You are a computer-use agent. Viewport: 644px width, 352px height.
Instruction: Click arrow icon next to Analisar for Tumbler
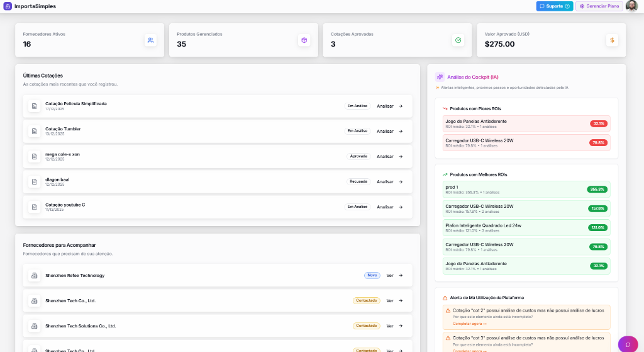tap(401, 131)
